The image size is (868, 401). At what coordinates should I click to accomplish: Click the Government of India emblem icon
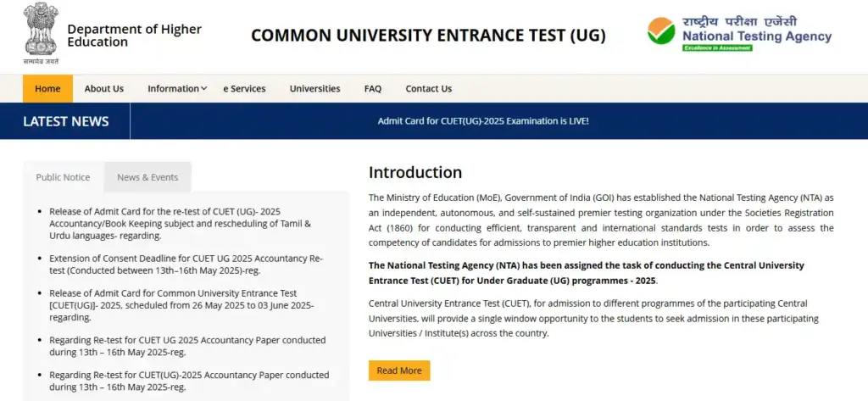41,31
